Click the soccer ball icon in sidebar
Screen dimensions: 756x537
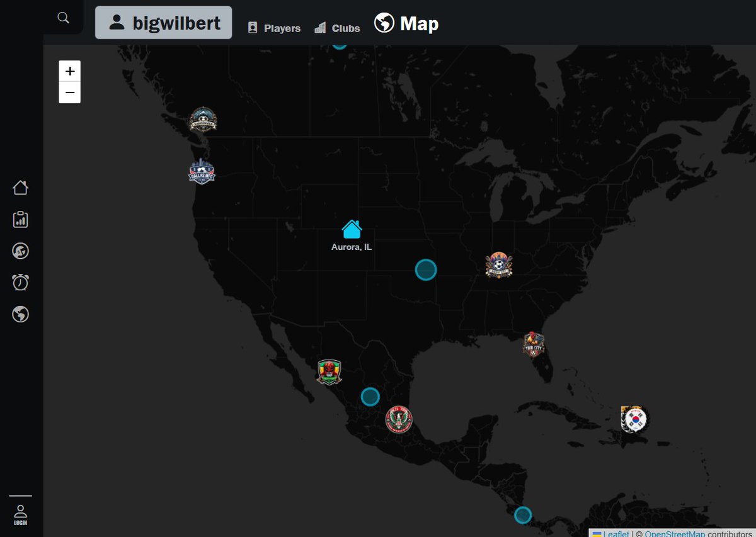click(20, 251)
